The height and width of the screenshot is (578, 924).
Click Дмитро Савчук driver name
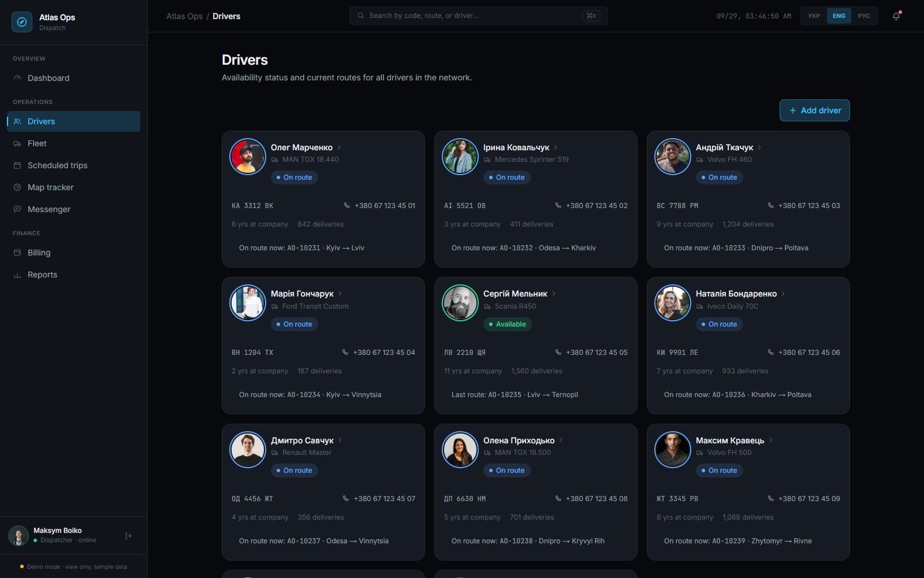(302, 440)
